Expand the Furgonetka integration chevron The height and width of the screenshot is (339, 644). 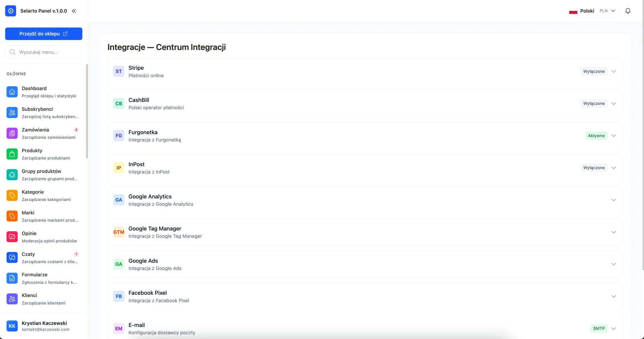613,136
